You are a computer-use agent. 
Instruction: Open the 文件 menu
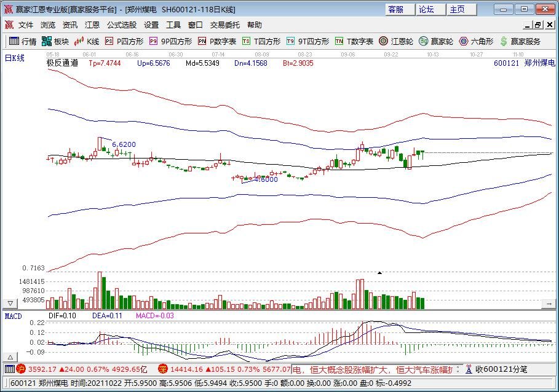pos(25,25)
